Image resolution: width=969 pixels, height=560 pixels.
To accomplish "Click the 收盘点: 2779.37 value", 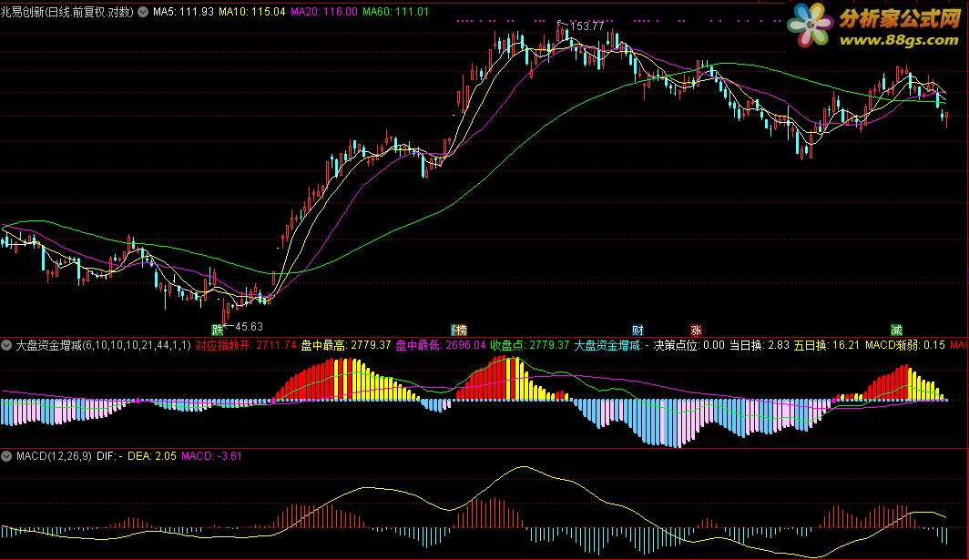I will coord(530,345).
